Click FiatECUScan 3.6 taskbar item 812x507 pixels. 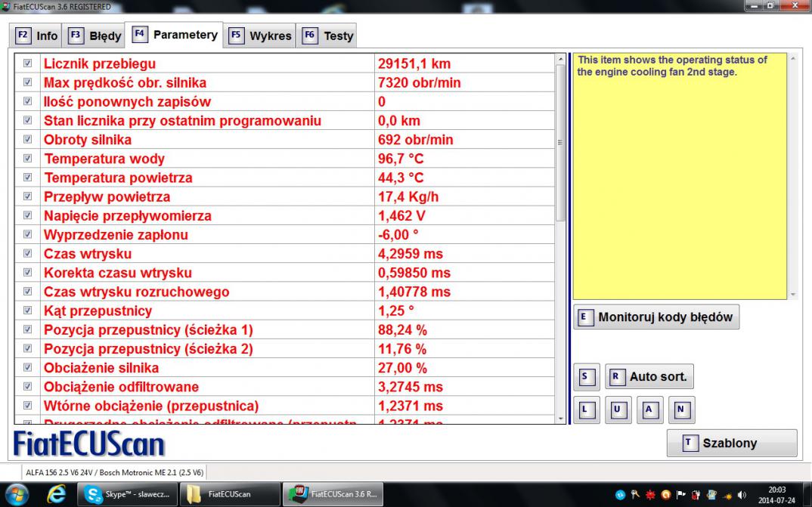tap(333, 495)
